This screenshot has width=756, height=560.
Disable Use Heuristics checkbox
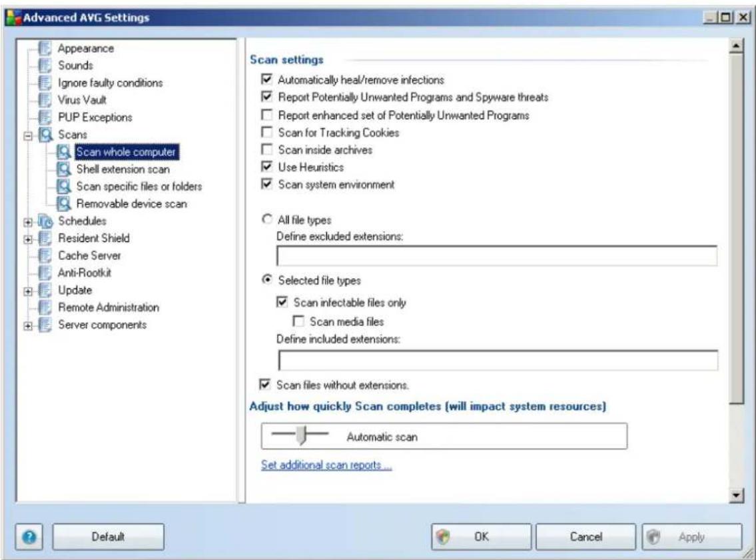click(266, 167)
